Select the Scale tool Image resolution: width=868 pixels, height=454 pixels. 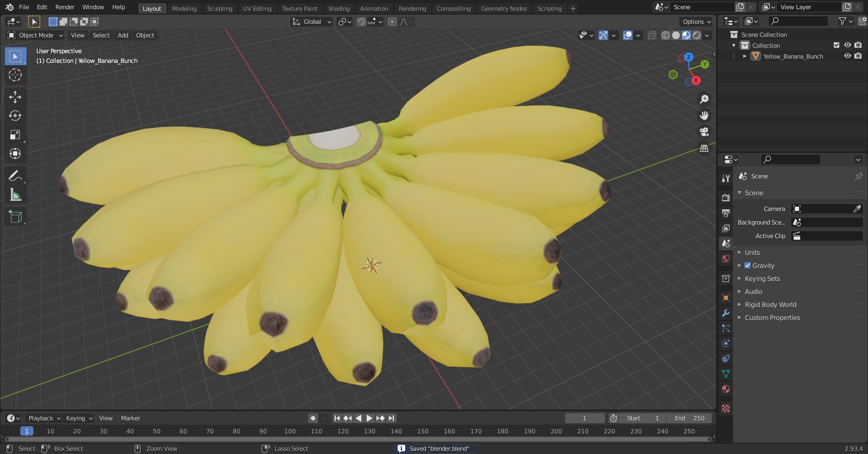(15, 135)
